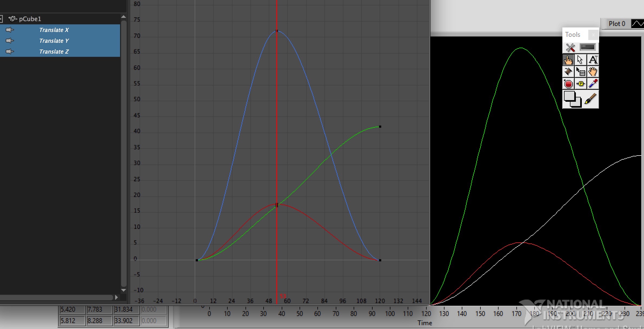Select the keyframe at frame 0 origin
The image size is (644, 329).
(x=197, y=260)
